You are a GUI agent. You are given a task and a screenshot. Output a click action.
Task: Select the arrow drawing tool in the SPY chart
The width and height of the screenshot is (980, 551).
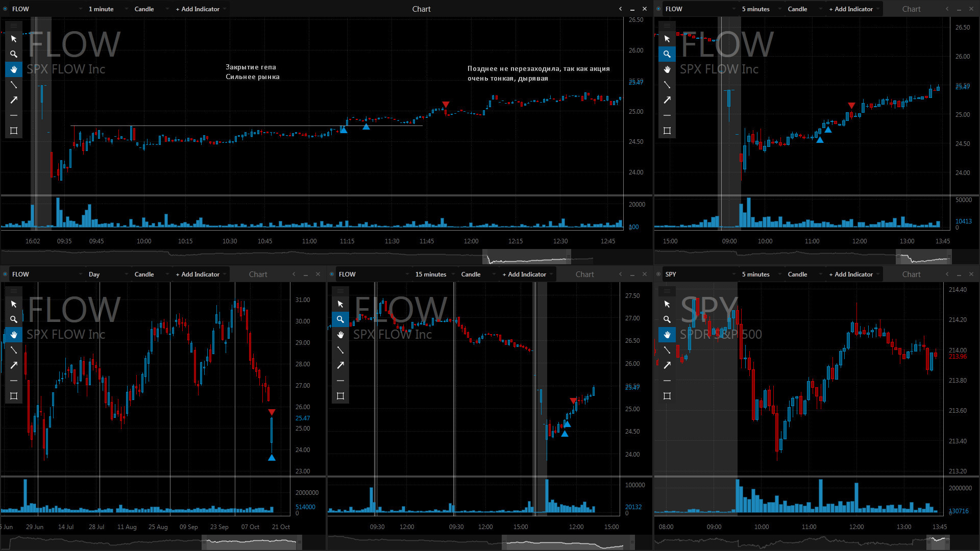pos(667,365)
